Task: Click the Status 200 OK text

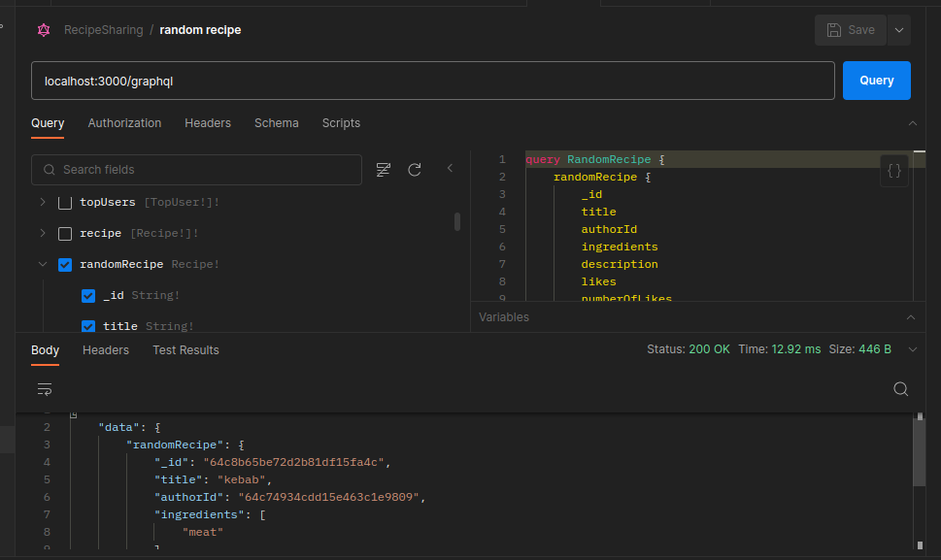Action: pyautogui.click(x=689, y=349)
